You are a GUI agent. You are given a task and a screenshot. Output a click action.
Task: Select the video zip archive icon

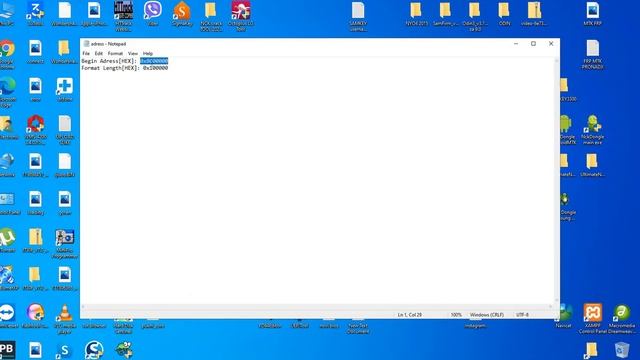(534, 14)
